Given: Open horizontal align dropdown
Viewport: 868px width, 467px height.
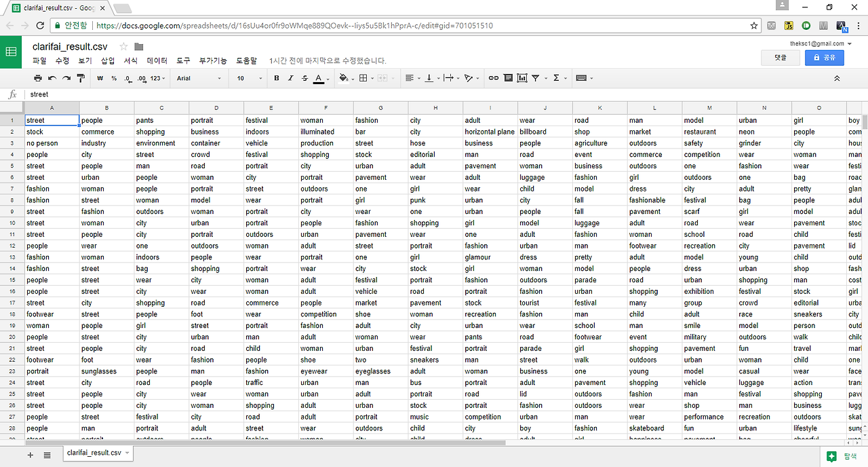Looking at the screenshot, I should coord(412,79).
